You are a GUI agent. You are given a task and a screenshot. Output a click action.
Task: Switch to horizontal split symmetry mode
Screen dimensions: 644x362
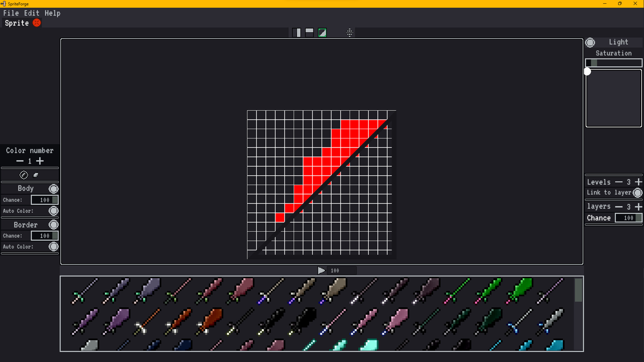[309, 32]
